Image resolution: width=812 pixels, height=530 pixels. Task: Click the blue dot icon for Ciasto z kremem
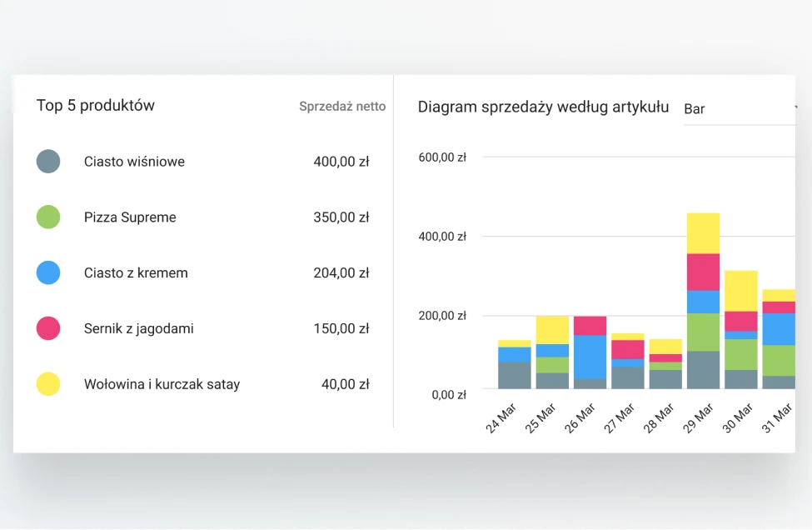pos(48,272)
